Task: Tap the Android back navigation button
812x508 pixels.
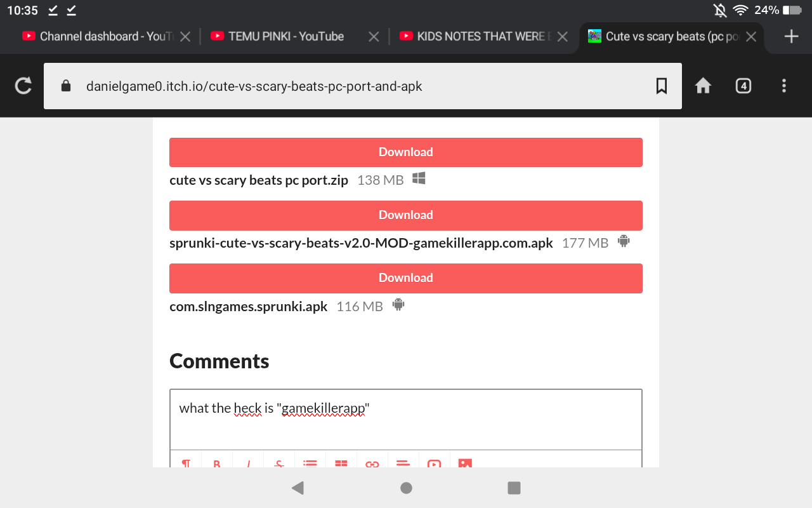Action: pyautogui.click(x=298, y=488)
